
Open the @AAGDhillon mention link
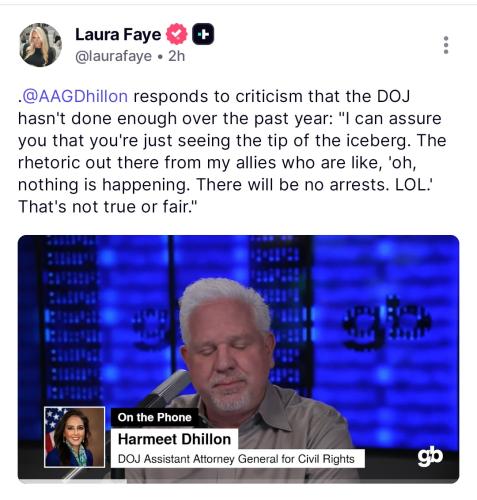(75, 96)
